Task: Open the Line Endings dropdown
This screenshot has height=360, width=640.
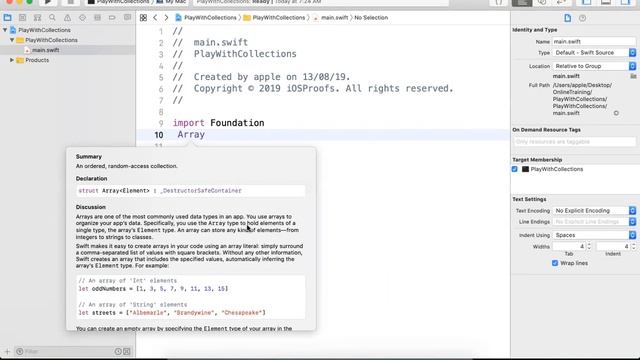Action: pos(594,222)
